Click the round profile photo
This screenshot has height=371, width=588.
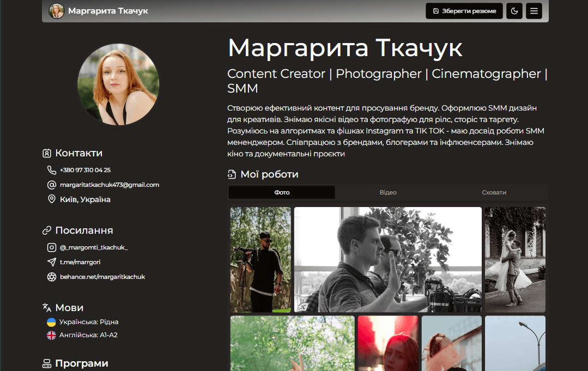click(118, 84)
